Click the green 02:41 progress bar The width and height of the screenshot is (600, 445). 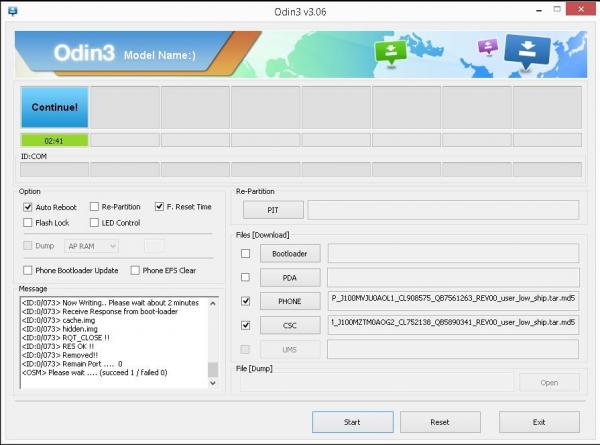point(54,141)
